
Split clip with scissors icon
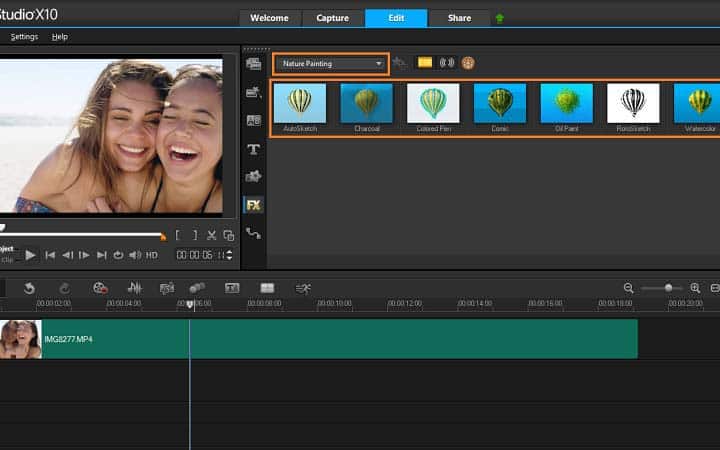[211, 236]
